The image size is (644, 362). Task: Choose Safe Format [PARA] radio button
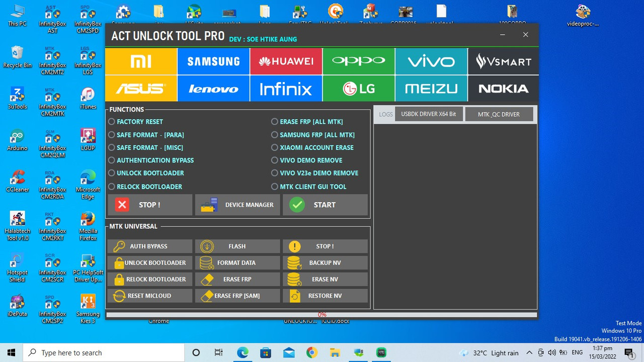146,135
